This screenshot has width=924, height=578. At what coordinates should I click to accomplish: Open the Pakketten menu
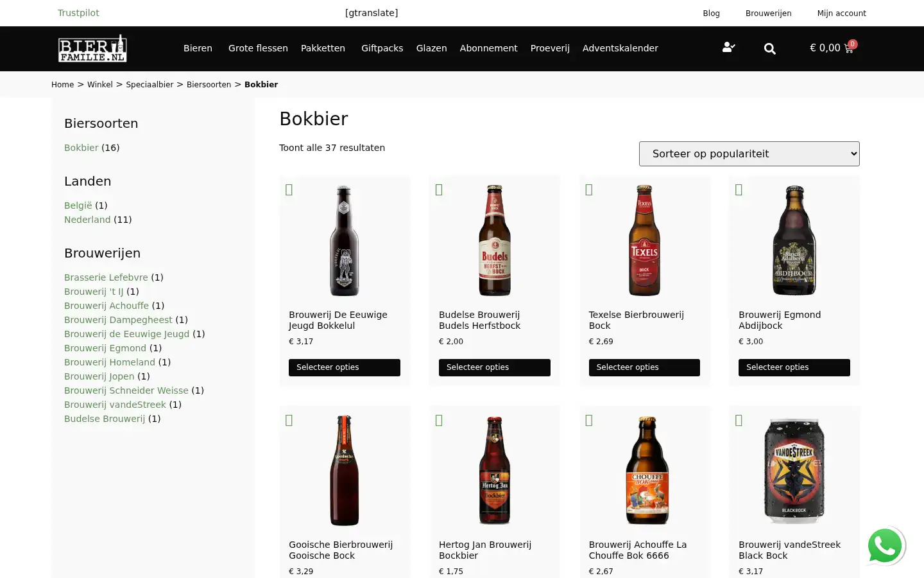[x=323, y=48]
